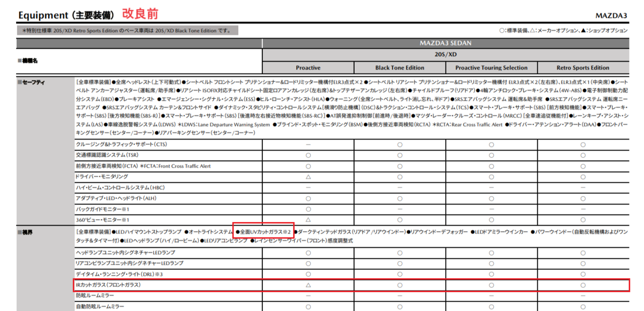
Task: Click the triangle in ドライバー・モニタリング Proactive cell
Action: click(308, 177)
